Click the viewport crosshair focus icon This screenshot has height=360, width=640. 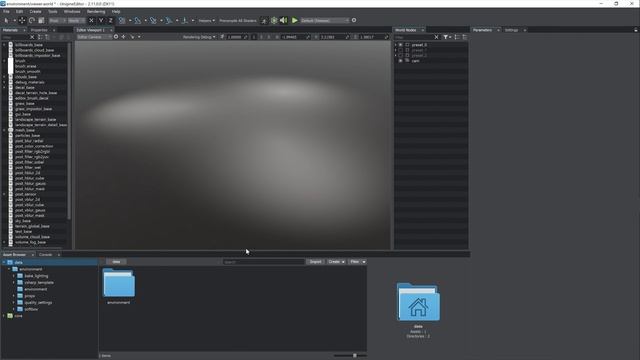click(124, 37)
